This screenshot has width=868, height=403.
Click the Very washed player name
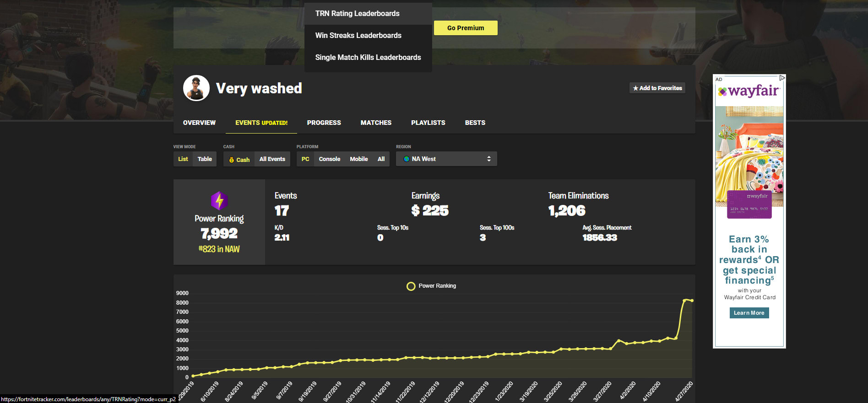coord(259,88)
